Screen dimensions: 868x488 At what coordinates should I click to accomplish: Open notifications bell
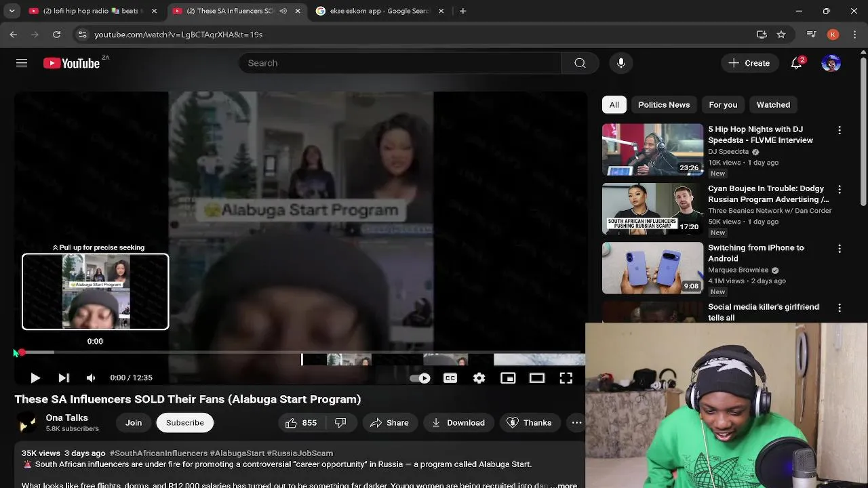[797, 63]
